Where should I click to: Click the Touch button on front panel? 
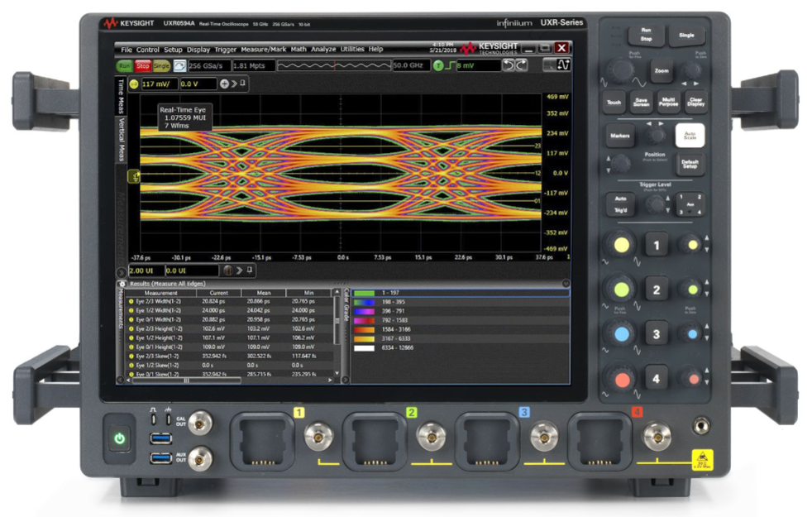(614, 103)
